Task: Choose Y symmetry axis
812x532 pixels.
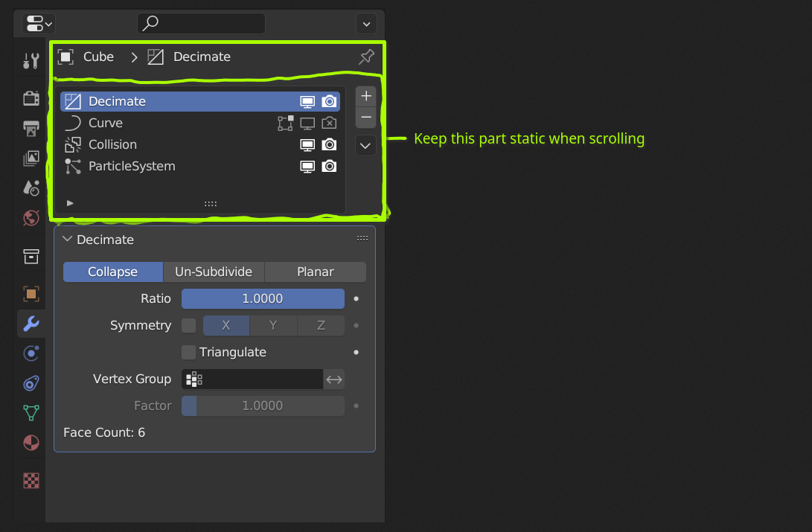Action: click(x=273, y=325)
